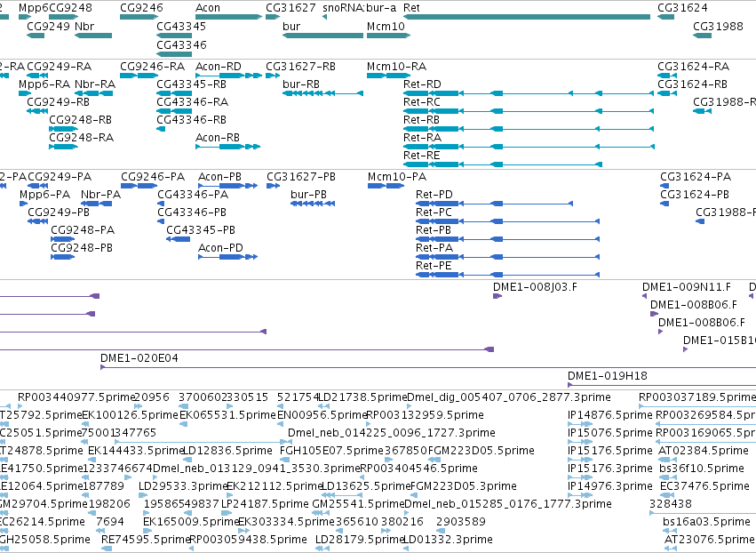This screenshot has height=553, width=756.
Task: Open EST RE74595.5prime
Action: [x=146, y=540]
